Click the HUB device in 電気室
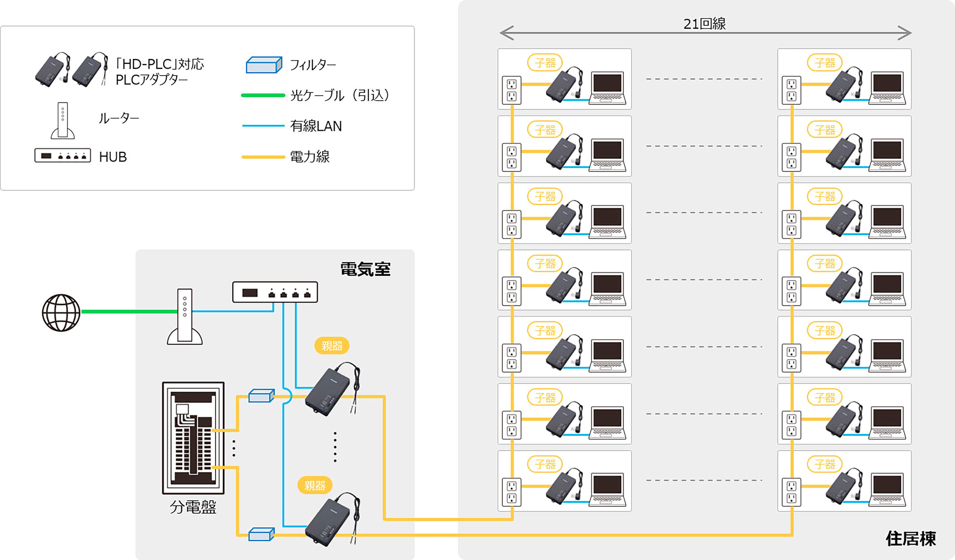Image resolution: width=955 pixels, height=560 pixels. point(275,292)
